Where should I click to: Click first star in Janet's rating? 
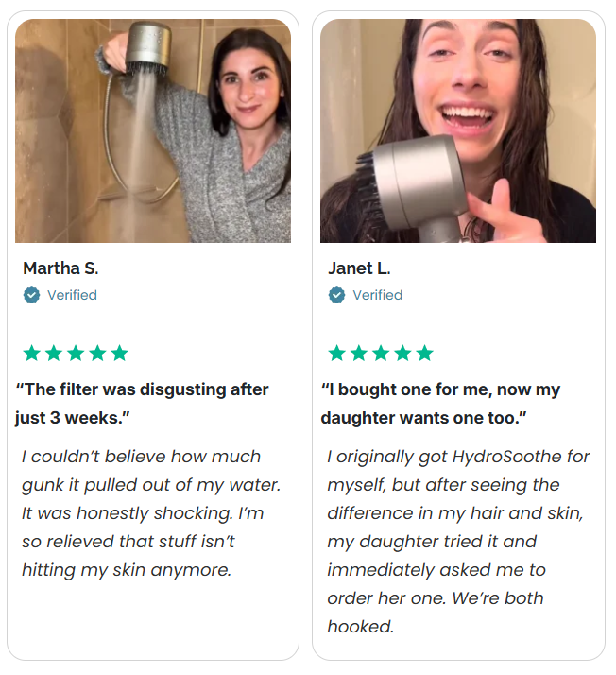point(337,353)
